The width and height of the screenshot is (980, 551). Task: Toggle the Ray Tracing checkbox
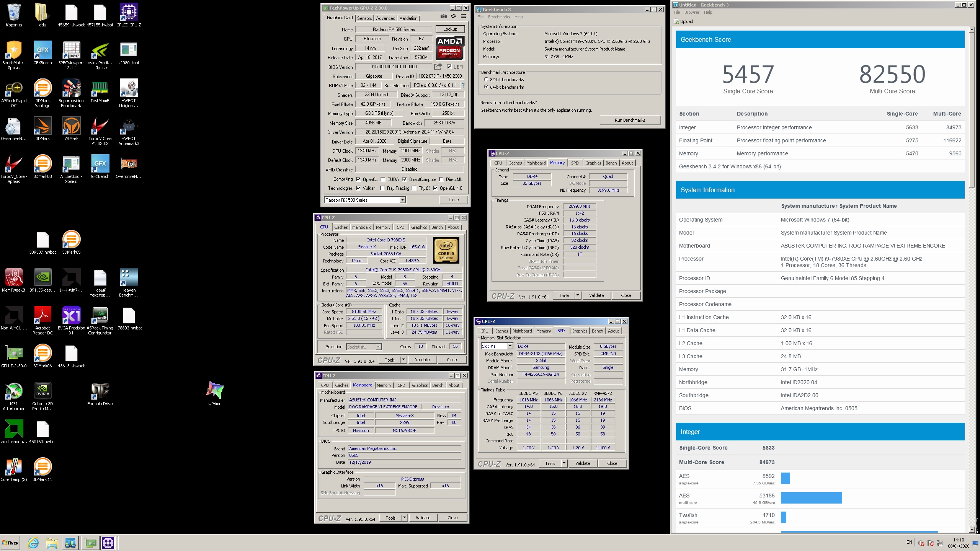click(382, 188)
